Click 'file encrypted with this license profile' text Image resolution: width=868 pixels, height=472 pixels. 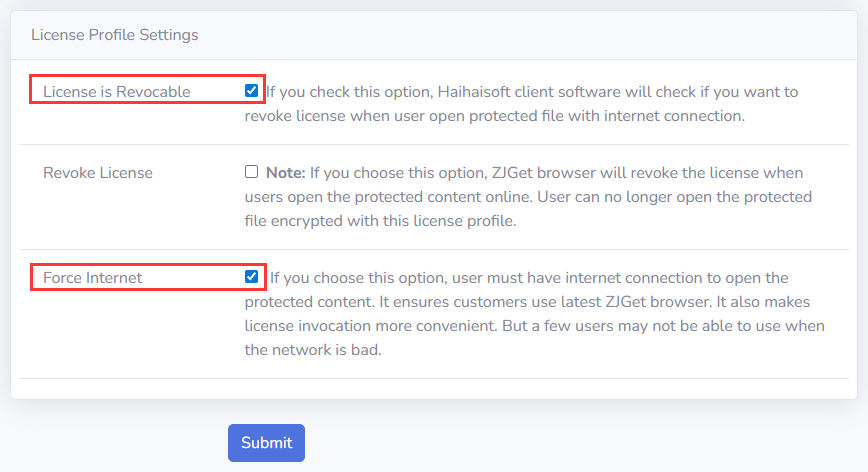pos(380,221)
